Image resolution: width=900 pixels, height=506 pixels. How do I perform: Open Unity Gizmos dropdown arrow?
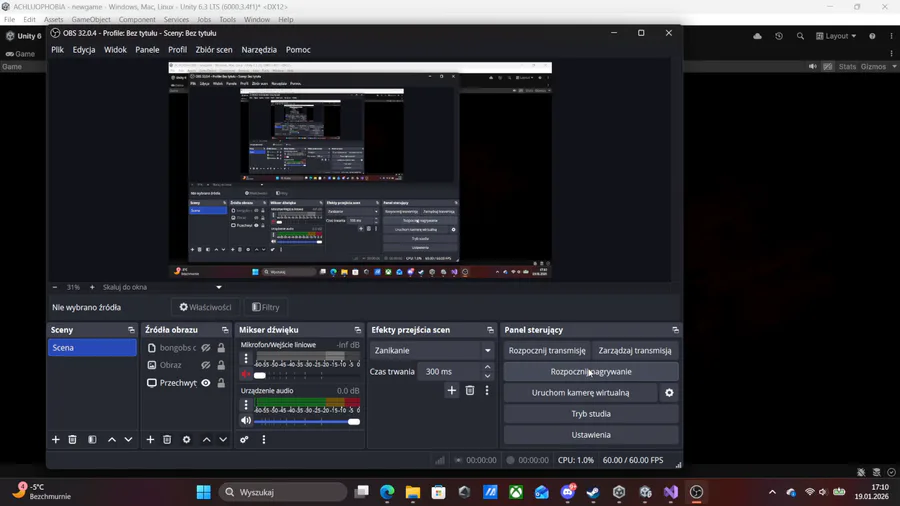point(894,67)
